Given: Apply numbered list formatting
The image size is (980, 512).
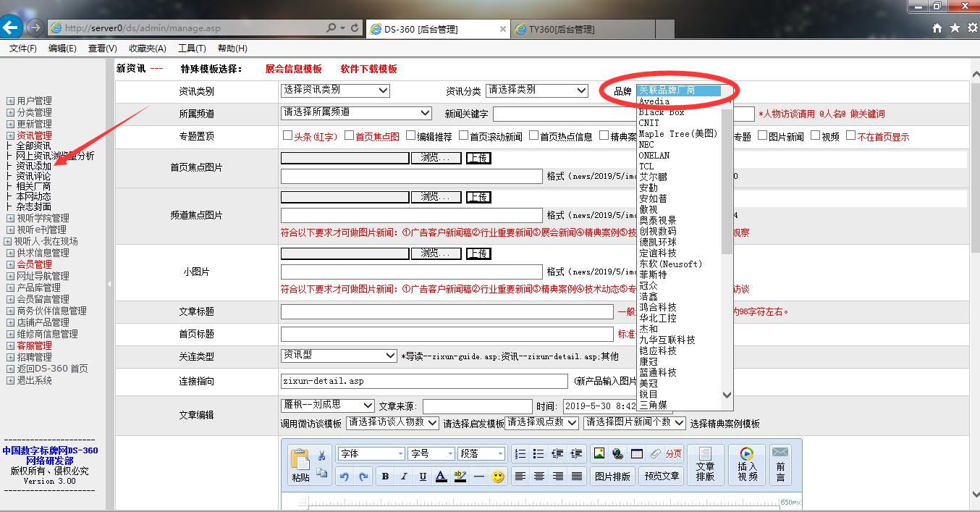Looking at the screenshot, I should (x=520, y=454).
